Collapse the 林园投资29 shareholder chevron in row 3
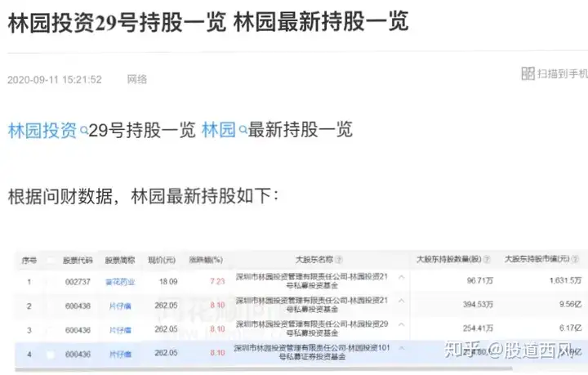Screen dimensions: 588x375 (x=401, y=324)
